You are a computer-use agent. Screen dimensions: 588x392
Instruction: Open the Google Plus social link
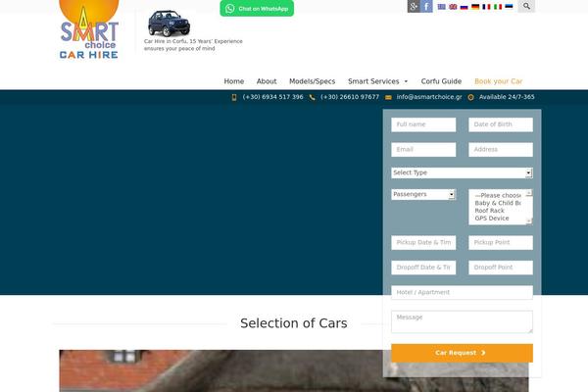[x=414, y=6]
